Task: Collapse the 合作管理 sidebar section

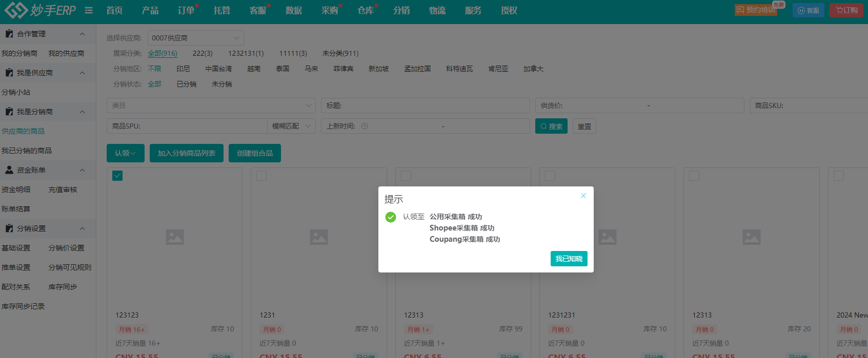Action: (x=83, y=34)
